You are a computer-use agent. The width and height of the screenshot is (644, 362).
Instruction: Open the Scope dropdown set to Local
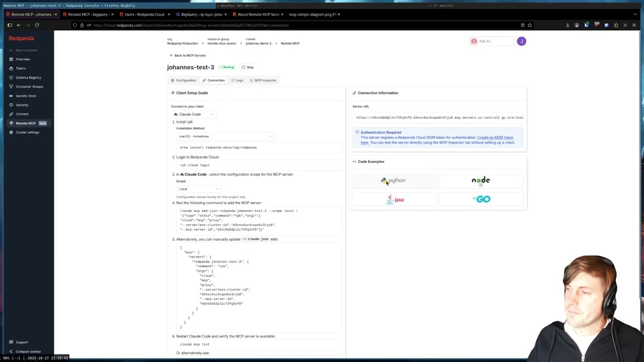pos(199,189)
